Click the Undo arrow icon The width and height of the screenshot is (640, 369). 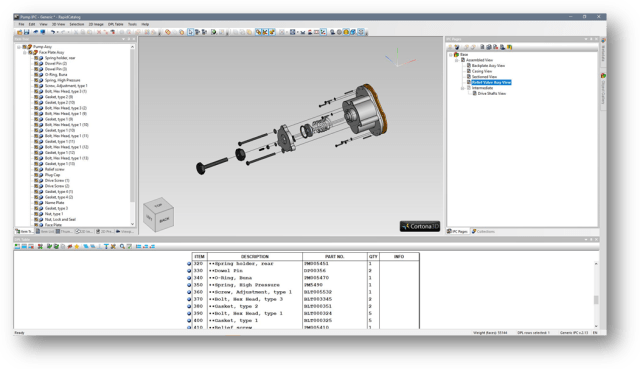pyautogui.click(x=53, y=32)
